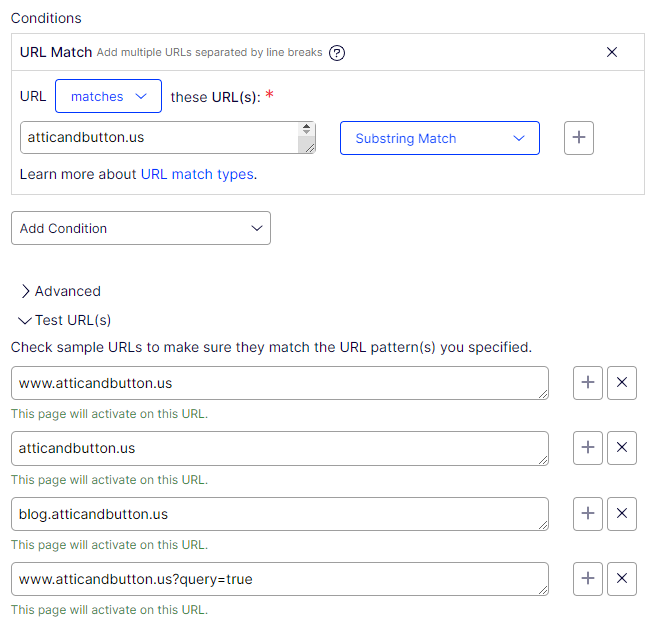
Task: Expand the Advanced section
Action: tap(60, 291)
